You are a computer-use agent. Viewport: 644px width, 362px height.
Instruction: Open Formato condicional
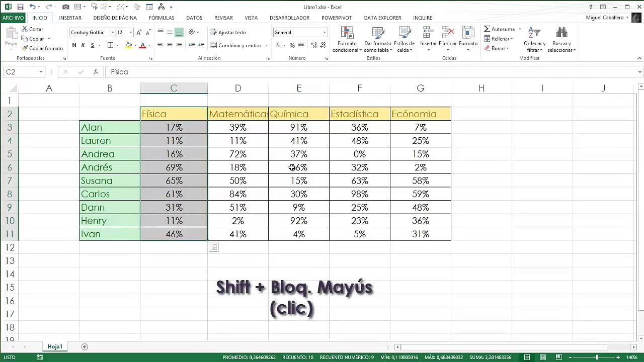click(347, 39)
